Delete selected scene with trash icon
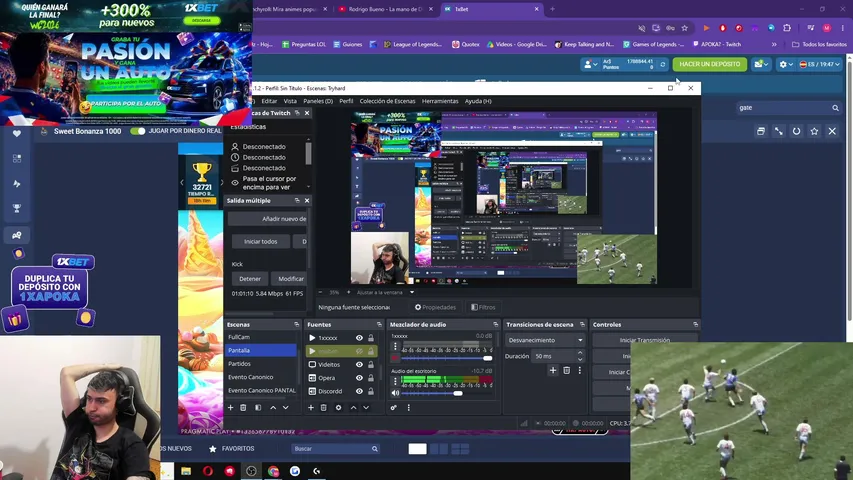Image resolution: width=853 pixels, height=480 pixels. coord(243,408)
